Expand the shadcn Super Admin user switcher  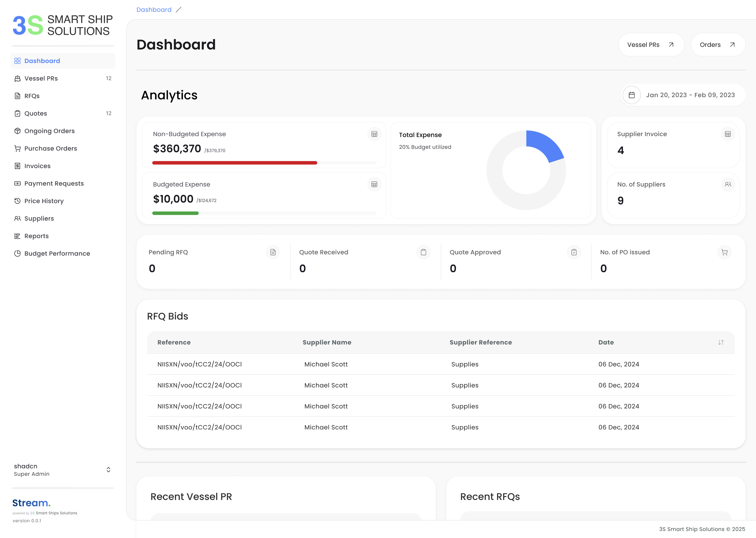(108, 470)
